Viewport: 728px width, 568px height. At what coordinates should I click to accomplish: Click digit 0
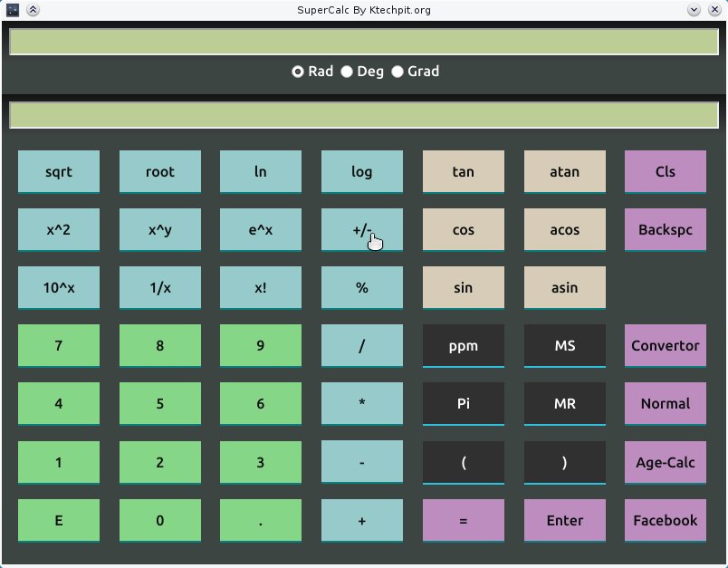point(160,521)
